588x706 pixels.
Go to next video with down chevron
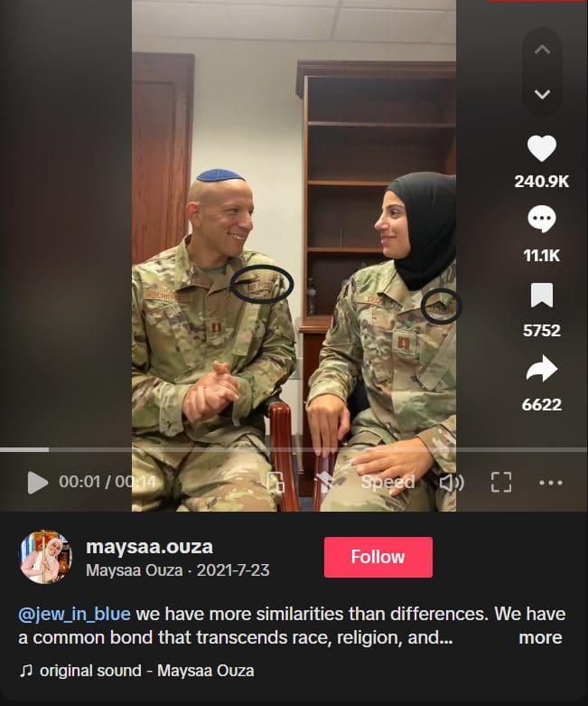(x=542, y=94)
